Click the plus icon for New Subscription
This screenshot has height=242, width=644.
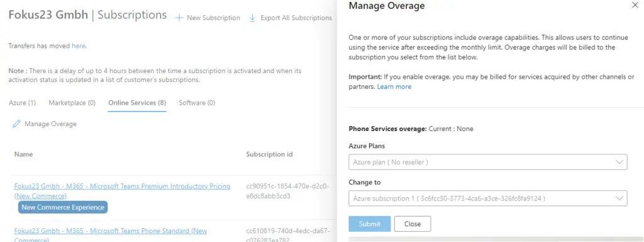(x=179, y=18)
